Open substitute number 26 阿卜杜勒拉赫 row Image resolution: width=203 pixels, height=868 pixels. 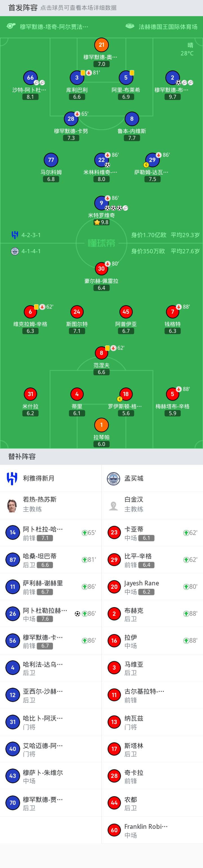(50, 614)
